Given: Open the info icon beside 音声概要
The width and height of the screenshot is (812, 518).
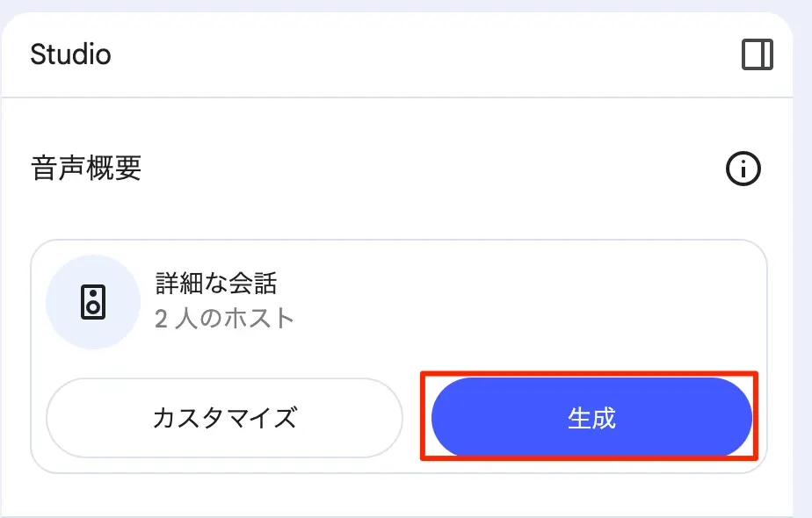Looking at the screenshot, I should [743, 169].
